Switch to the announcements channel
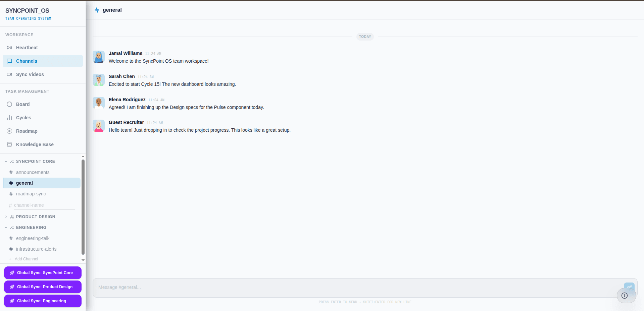 click(33, 172)
